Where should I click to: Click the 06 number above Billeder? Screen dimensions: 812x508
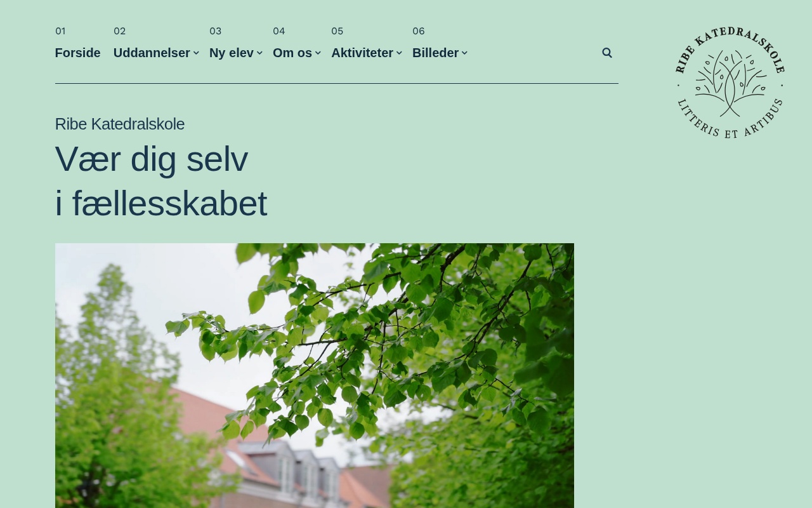tap(419, 31)
